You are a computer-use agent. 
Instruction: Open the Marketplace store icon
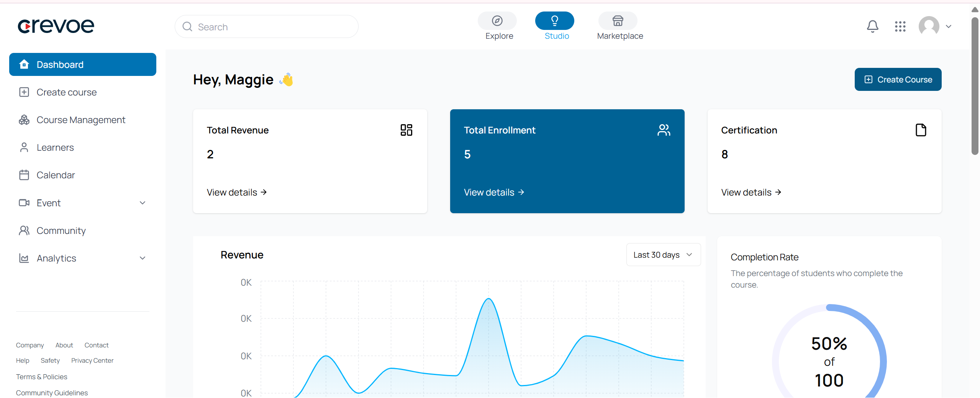tap(618, 21)
